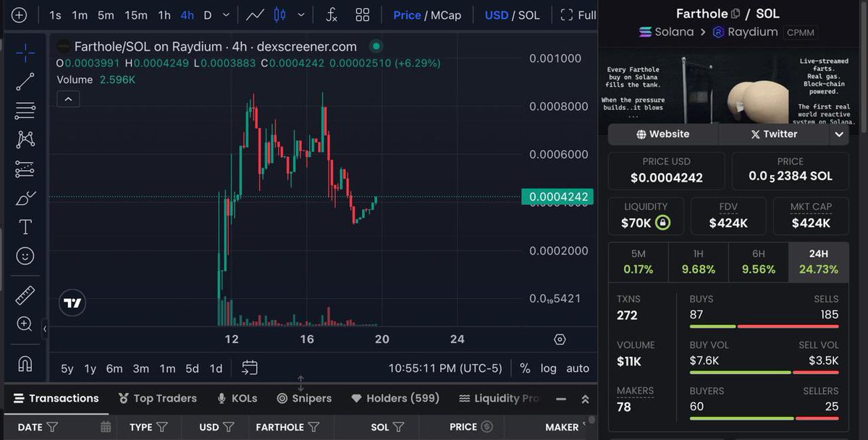Viewport: 868px width, 440px height.
Task: Expand more social links dropdown
Action: (x=839, y=134)
